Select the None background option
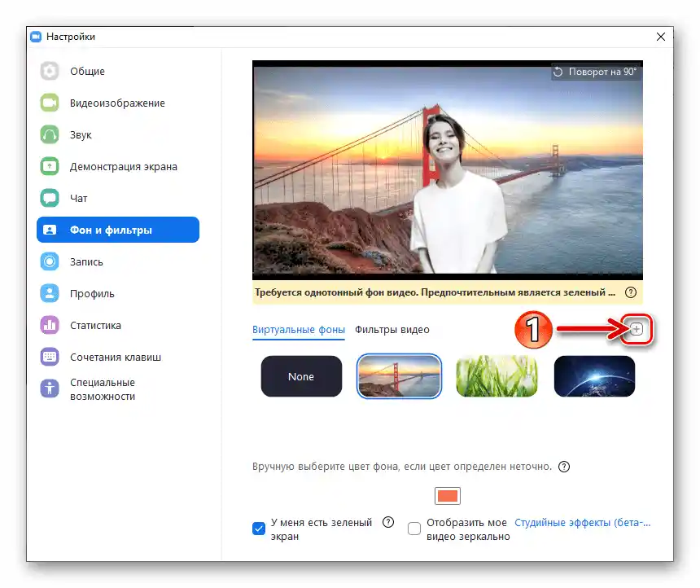The image size is (700, 588). click(301, 376)
